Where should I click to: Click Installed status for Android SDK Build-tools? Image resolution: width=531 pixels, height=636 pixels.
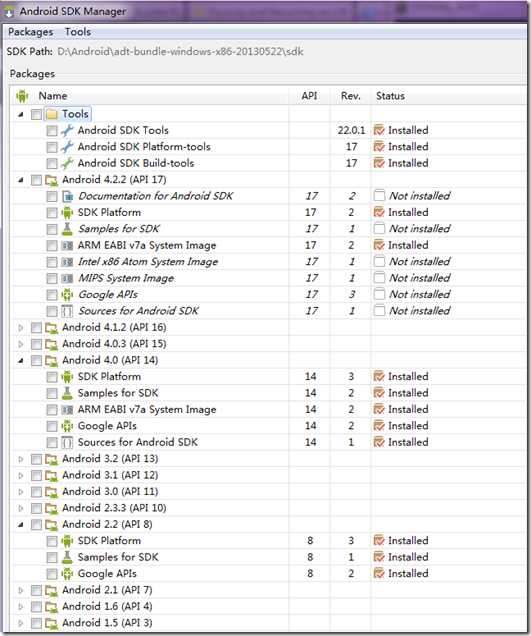coord(408,163)
